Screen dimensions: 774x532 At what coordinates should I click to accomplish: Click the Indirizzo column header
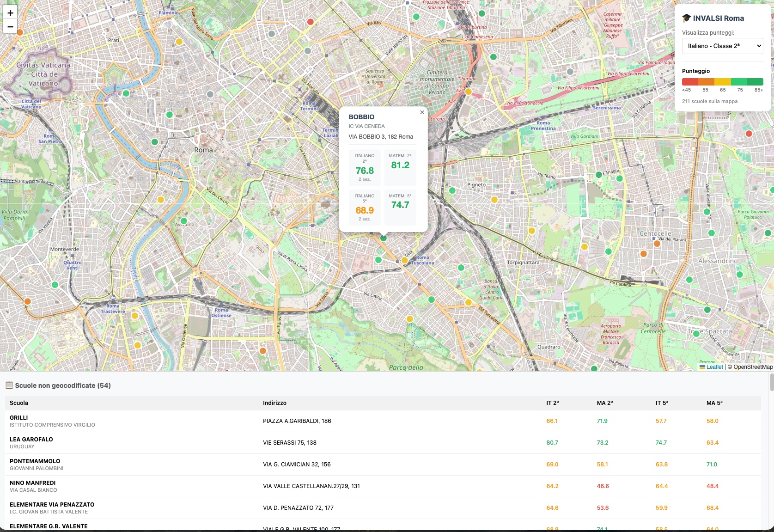point(274,403)
